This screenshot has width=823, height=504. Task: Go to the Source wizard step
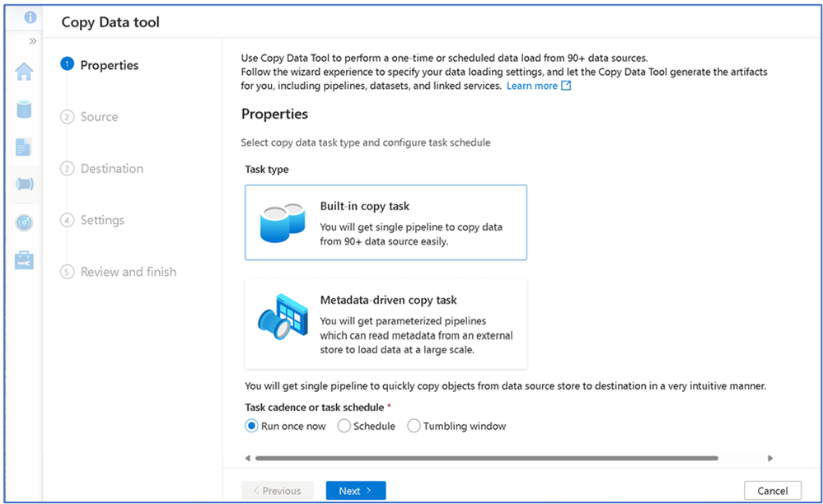(x=89, y=116)
